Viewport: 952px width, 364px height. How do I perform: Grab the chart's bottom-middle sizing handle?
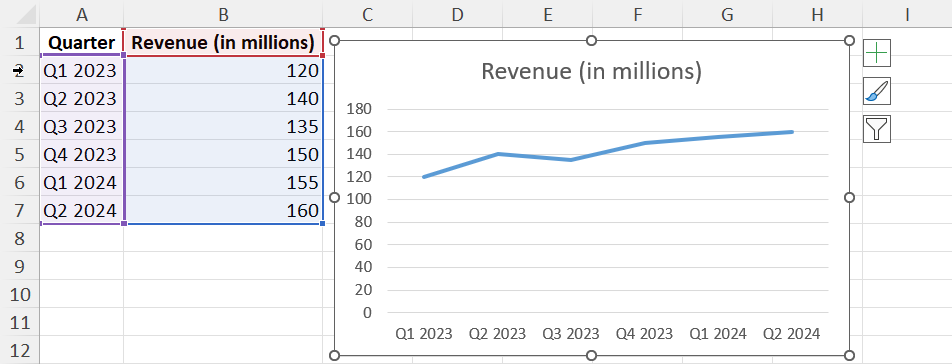[591, 355]
